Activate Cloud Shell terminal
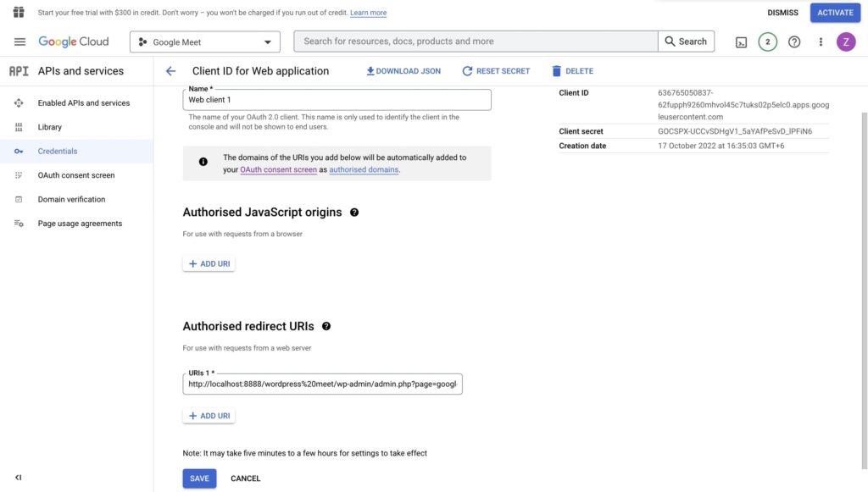 (741, 41)
